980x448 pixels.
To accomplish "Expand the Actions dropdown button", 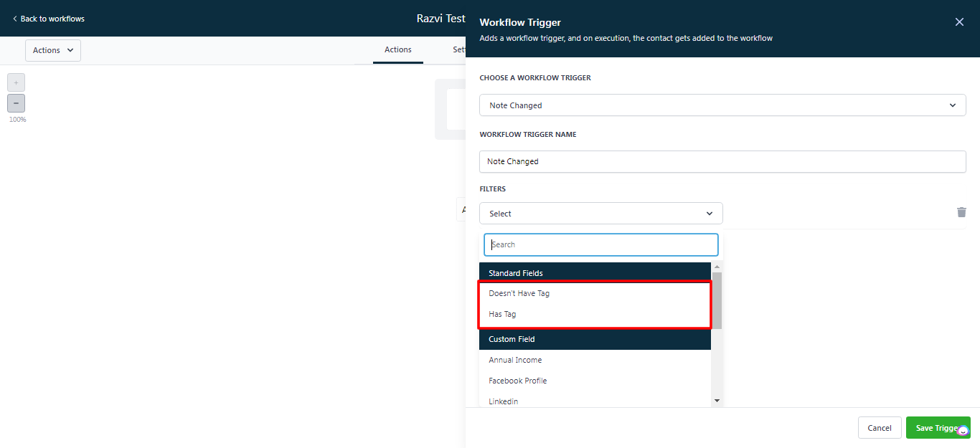I will coord(53,50).
